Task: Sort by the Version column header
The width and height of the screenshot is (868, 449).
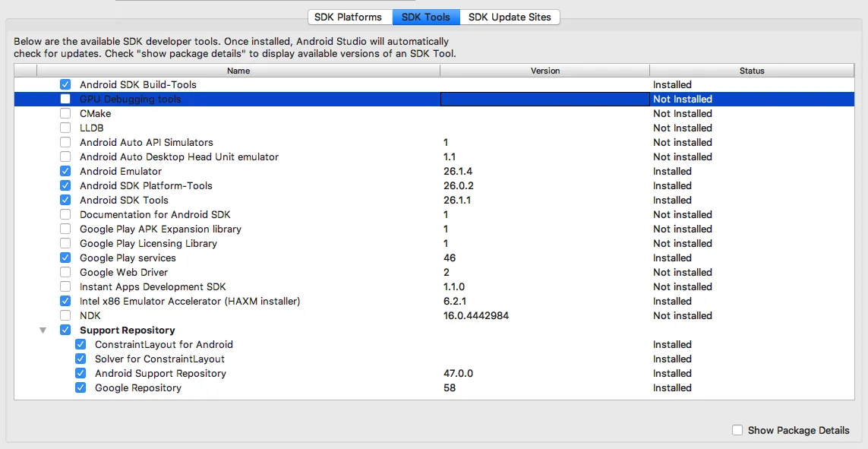Action: [x=545, y=71]
